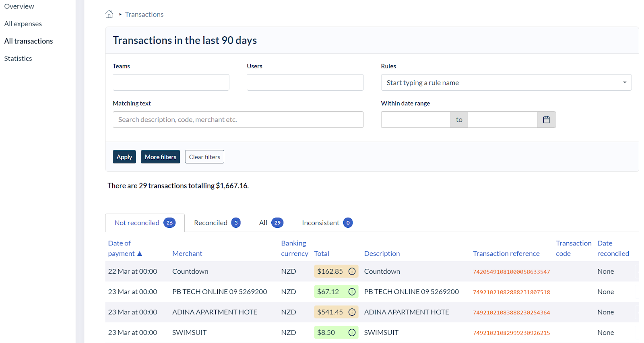Screen dimensions: 644x343
Task: Clear filters button
Action: coord(204,157)
